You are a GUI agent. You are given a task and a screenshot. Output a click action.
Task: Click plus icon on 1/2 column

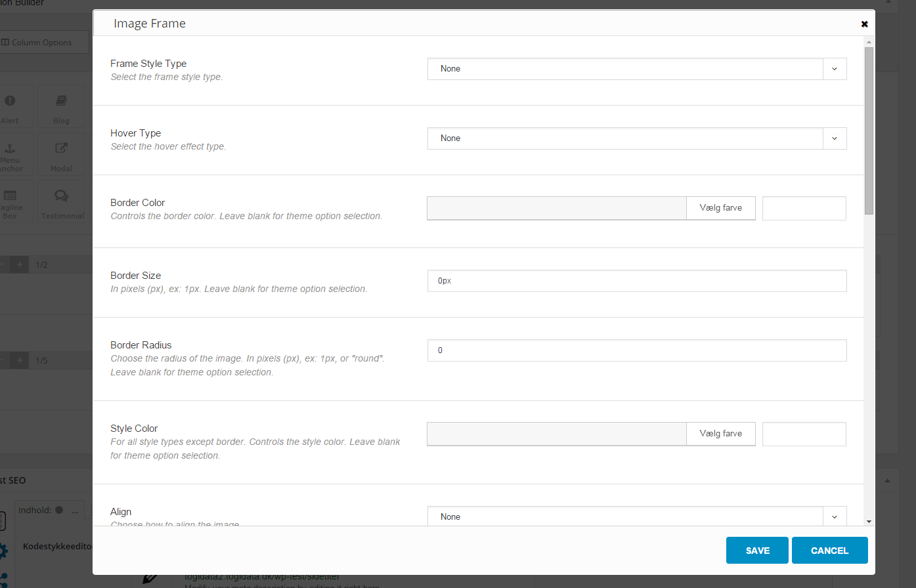pos(20,264)
